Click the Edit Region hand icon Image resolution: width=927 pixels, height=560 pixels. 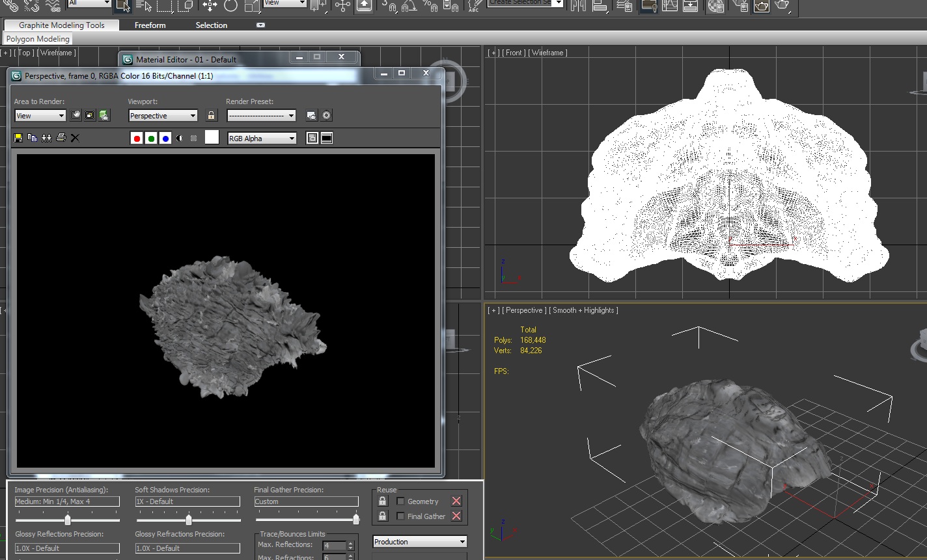point(76,115)
